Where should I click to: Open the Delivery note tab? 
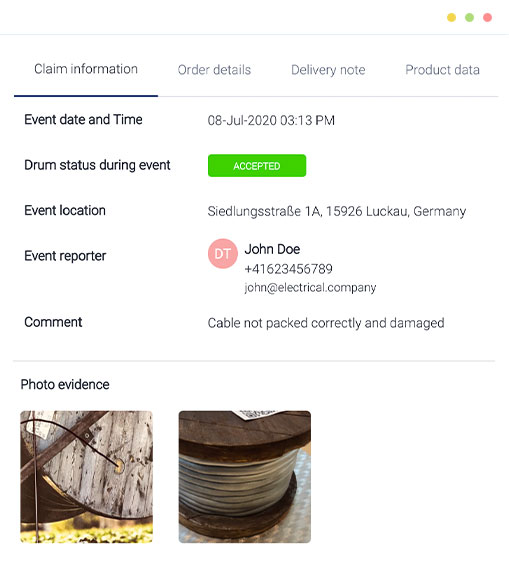click(328, 70)
